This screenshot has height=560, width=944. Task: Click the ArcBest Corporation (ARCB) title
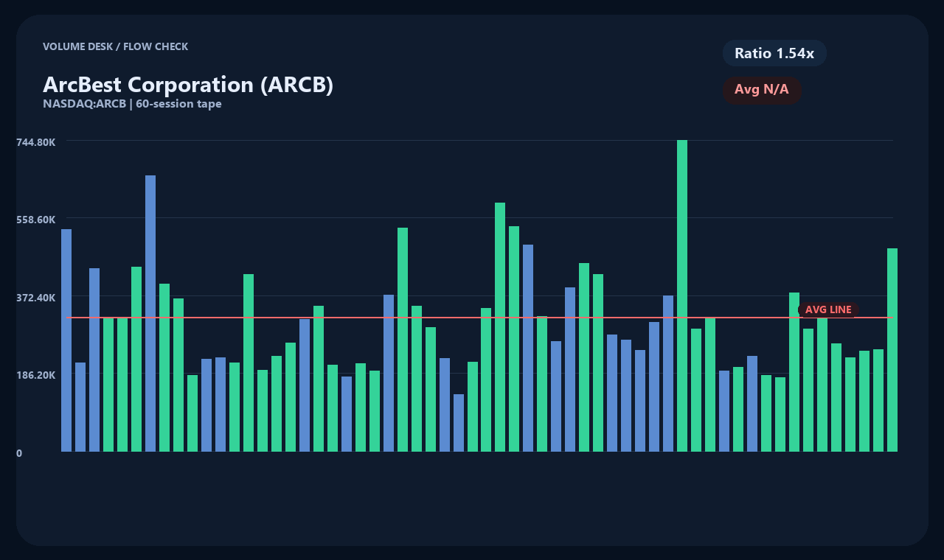click(188, 85)
